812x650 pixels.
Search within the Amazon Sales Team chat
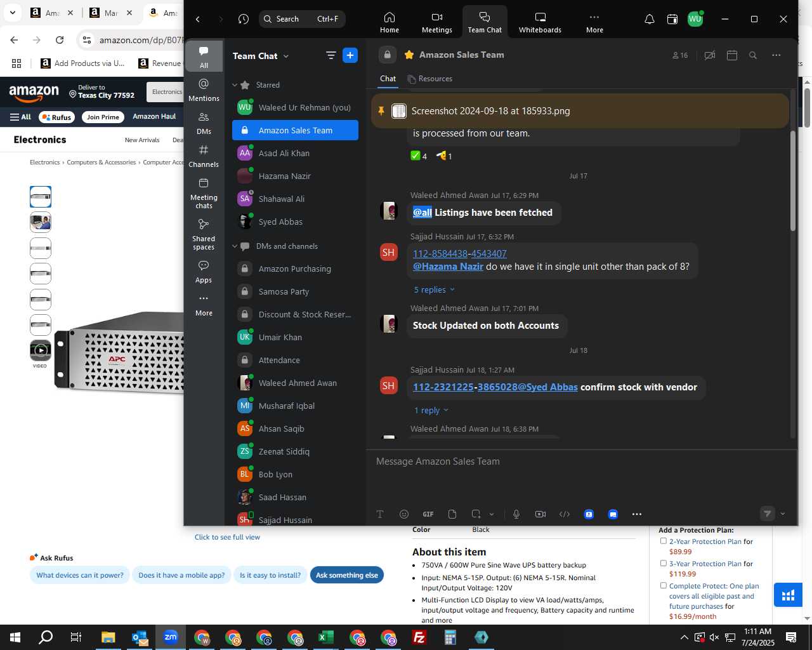click(x=753, y=55)
